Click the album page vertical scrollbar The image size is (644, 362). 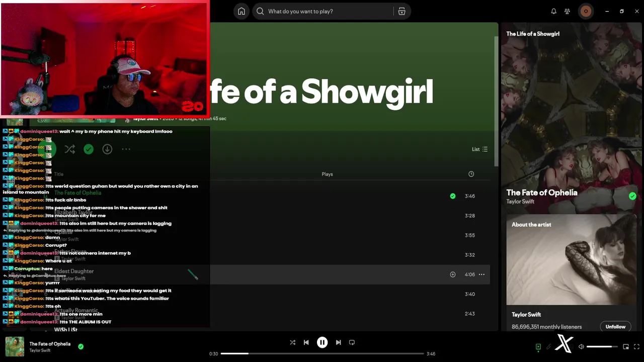pyautogui.click(x=497, y=101)
